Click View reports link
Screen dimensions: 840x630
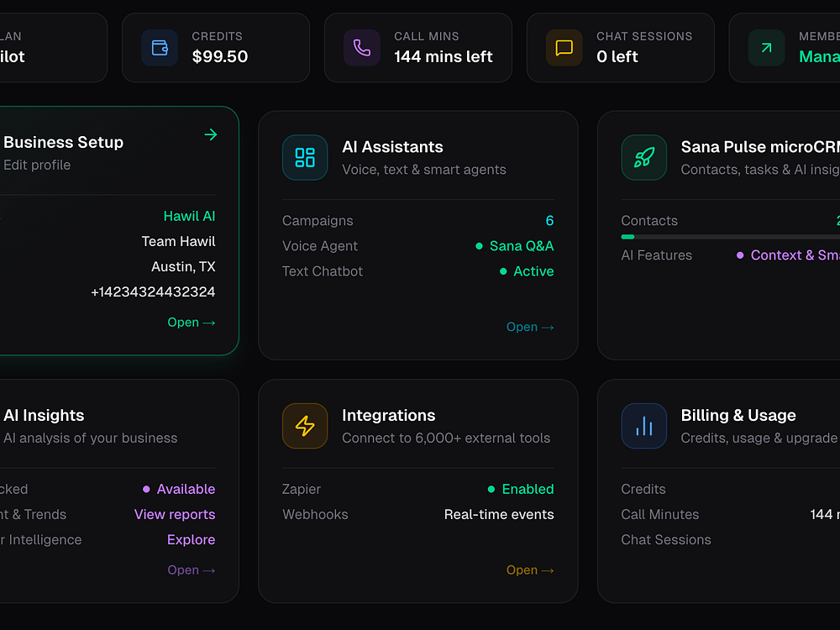[175, 515]
